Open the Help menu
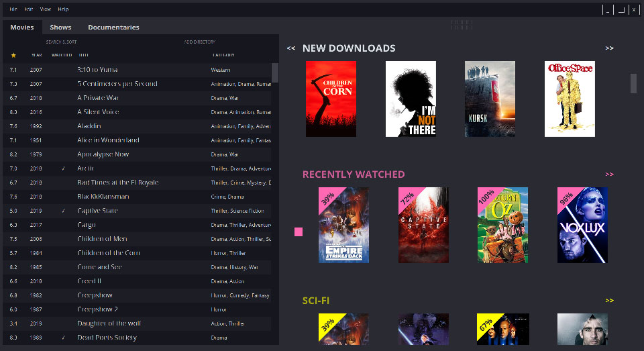 tap(63, 9)
